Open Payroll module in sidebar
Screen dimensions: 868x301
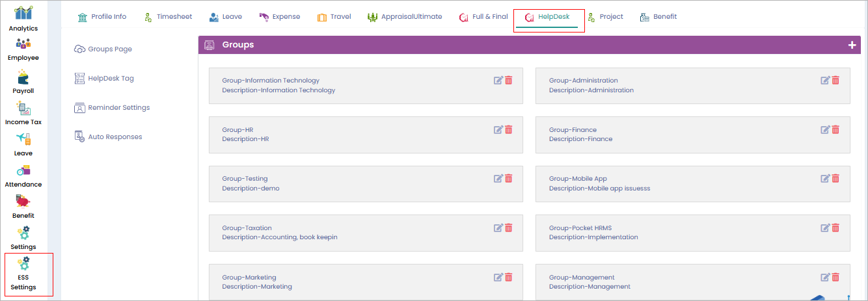(x=23, y=82)
